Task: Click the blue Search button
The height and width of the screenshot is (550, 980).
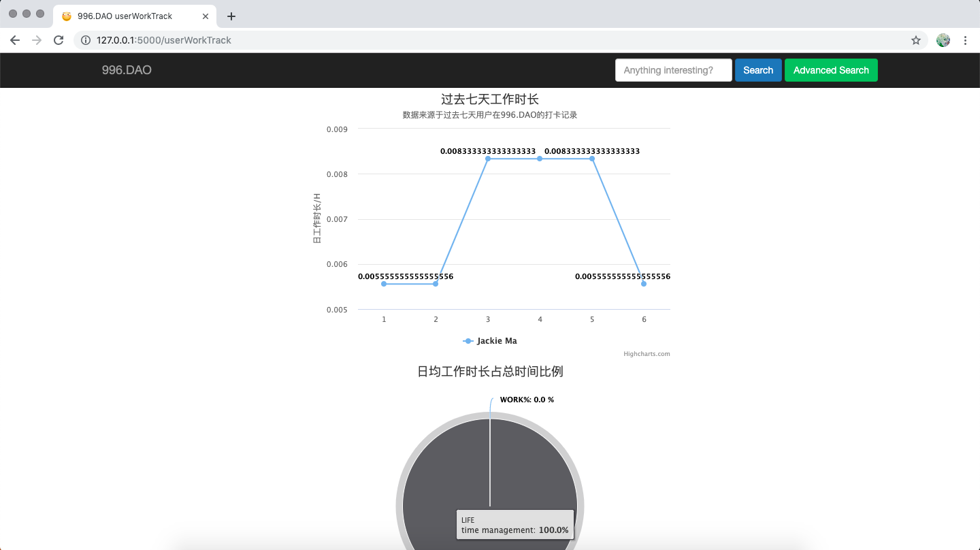Action: pos(758,70)
